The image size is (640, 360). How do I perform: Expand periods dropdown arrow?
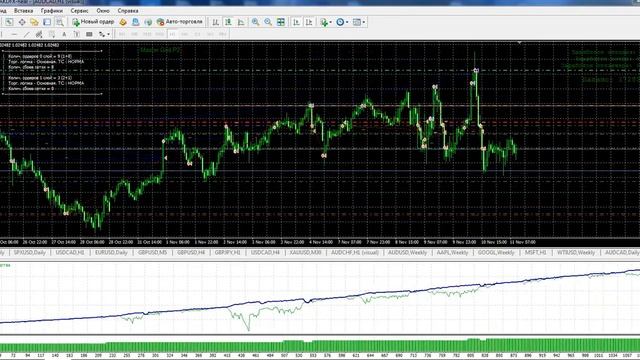tap(347, 22)
